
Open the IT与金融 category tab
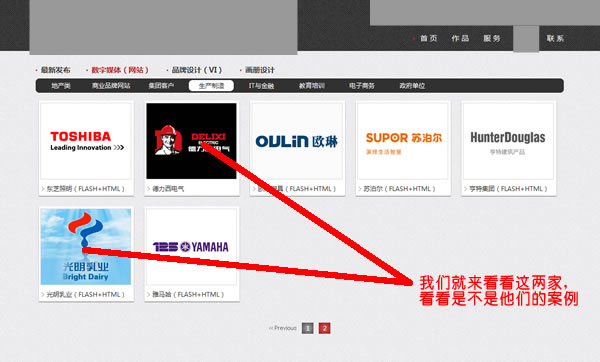[x=261, y=86]
